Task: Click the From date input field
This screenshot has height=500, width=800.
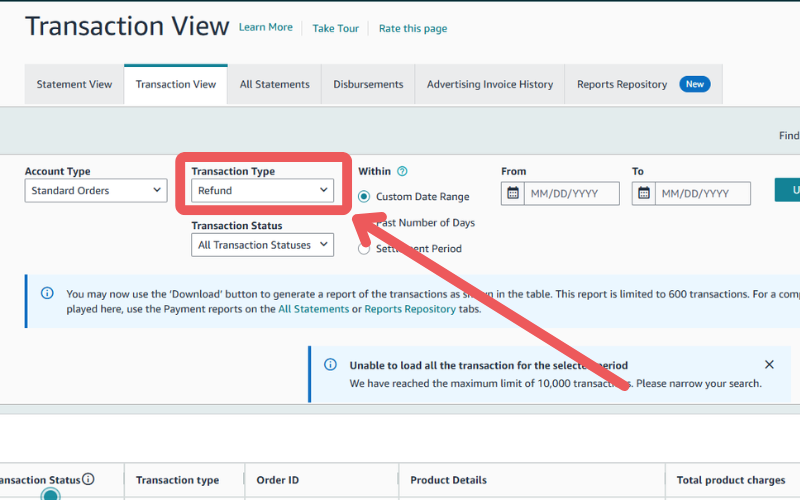Action: [571, 193]
